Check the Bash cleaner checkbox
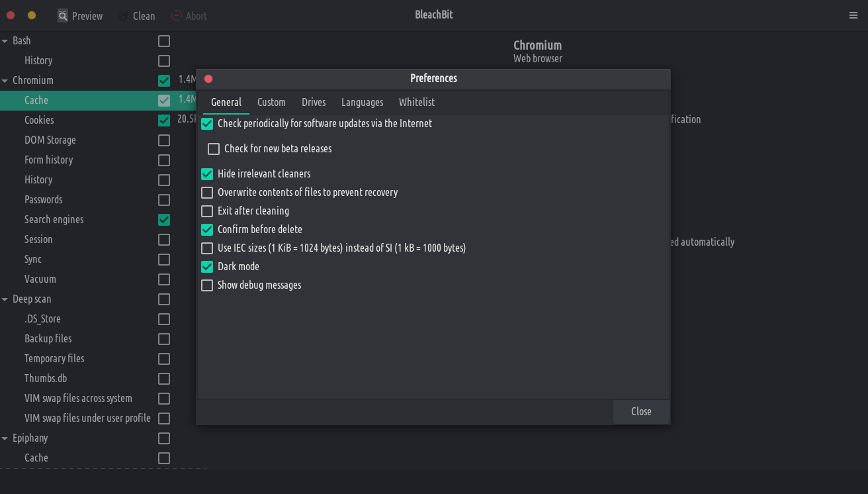Screen dimensions: 868x494 (164, 41)
